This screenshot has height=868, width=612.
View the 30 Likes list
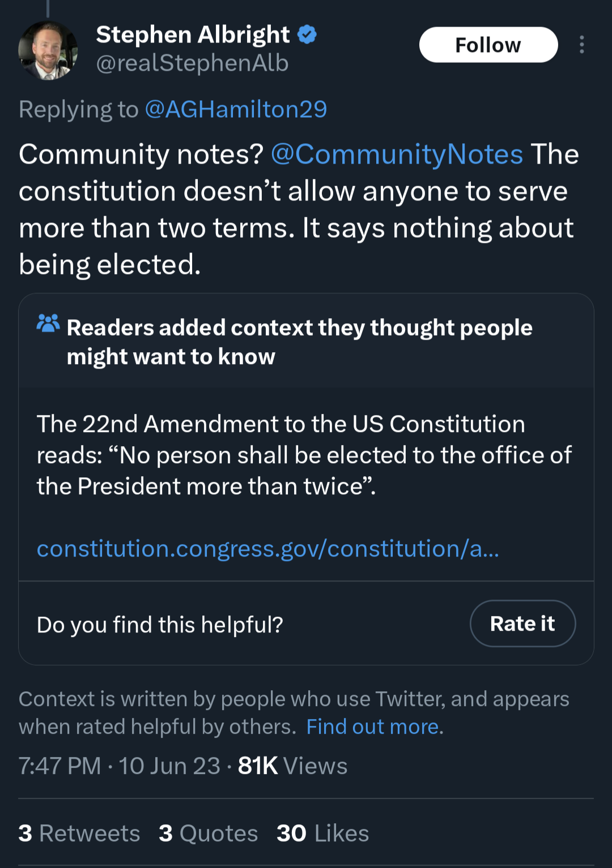click(x=323, y=833)
